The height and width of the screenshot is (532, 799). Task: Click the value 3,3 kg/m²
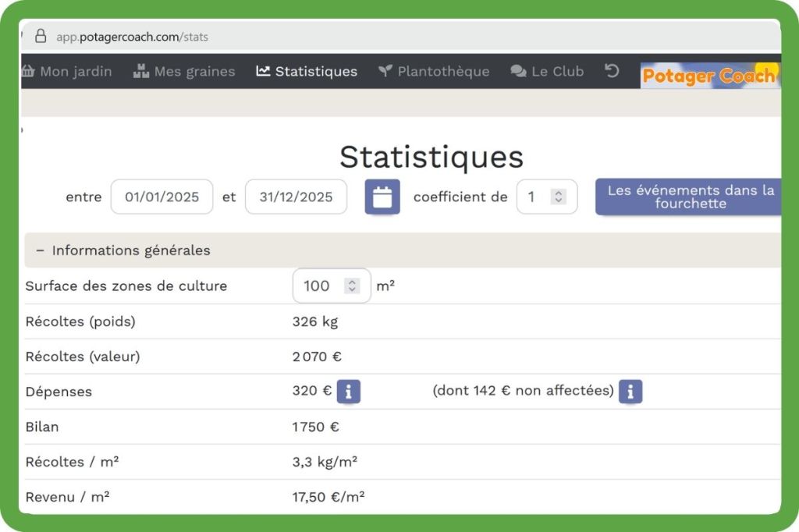coord(325,463)
